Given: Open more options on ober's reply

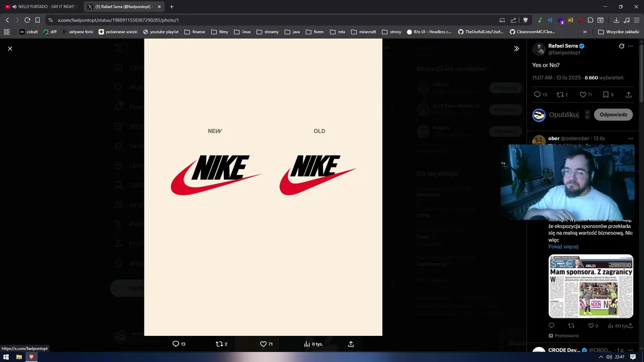Looking at the screenshot, I should pos(630,138).
